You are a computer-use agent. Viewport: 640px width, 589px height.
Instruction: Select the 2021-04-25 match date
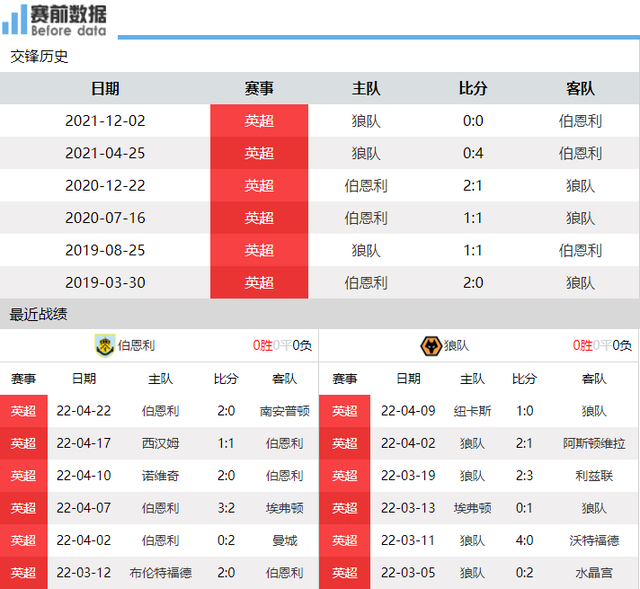click(x=105, y=153)
